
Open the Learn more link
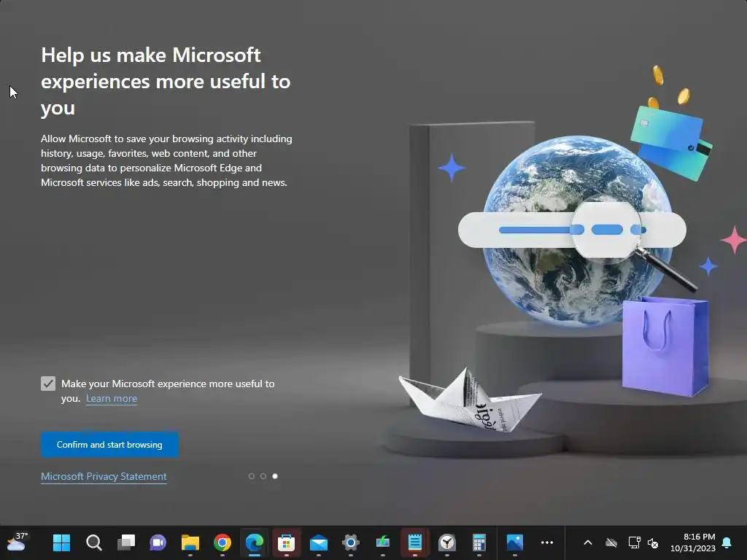[112, 399]
